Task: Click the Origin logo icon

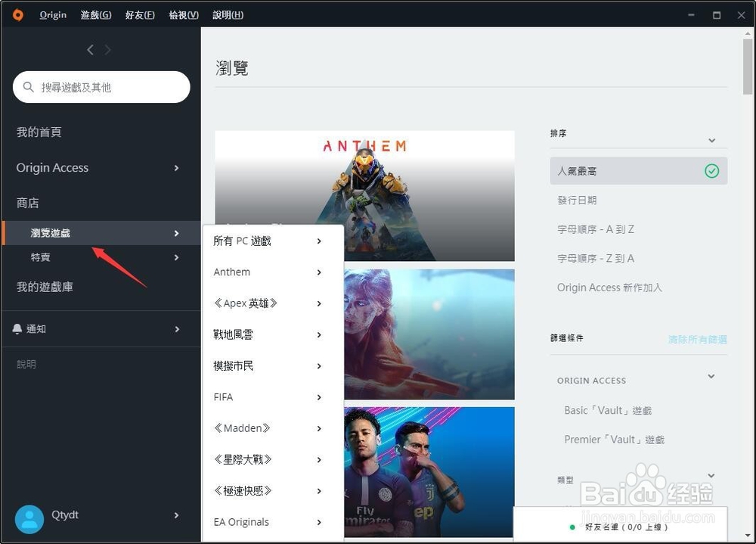Action: tap(18, 15)
